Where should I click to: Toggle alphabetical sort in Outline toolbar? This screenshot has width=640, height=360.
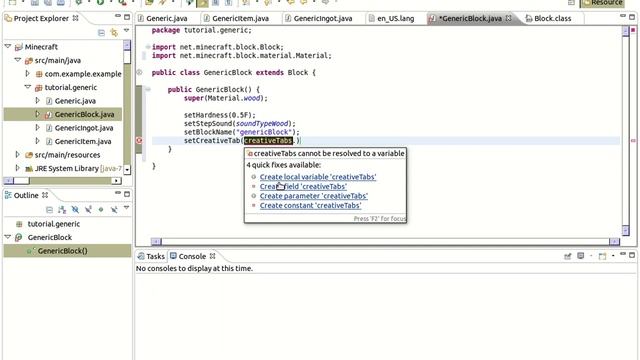tap(62, 210)
